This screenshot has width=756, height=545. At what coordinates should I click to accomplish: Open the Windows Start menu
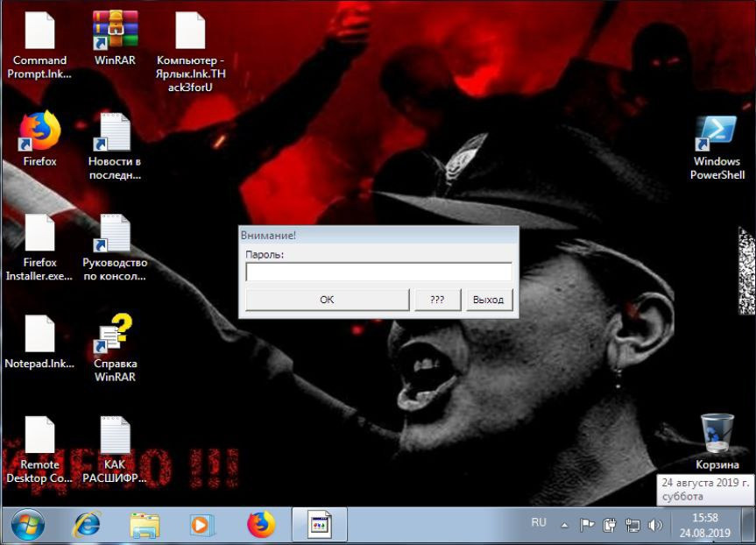click(29, 525)
